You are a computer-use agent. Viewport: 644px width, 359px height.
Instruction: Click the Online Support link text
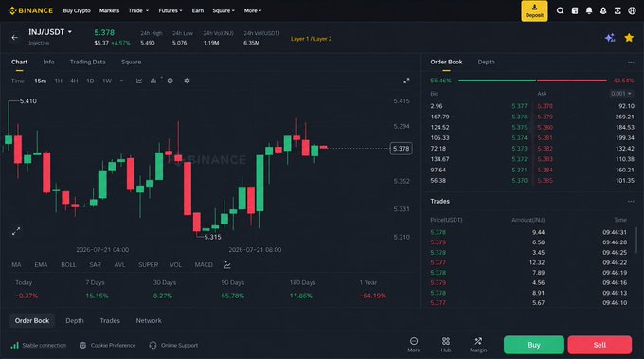pyautogui.click(x=180, y=346)
